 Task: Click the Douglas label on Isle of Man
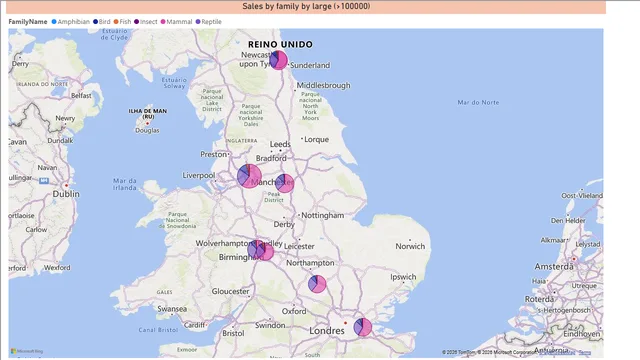(x=147, y=131)
